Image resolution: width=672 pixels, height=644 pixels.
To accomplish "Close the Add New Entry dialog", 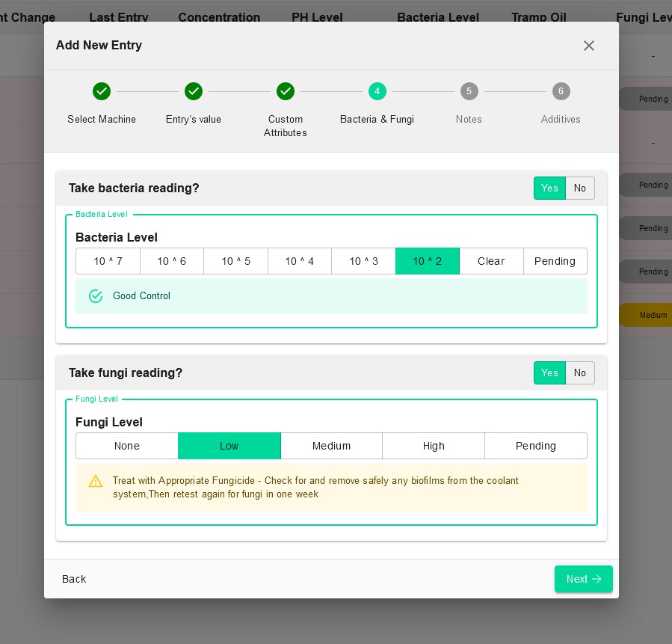I will click(x=589, y=46).
